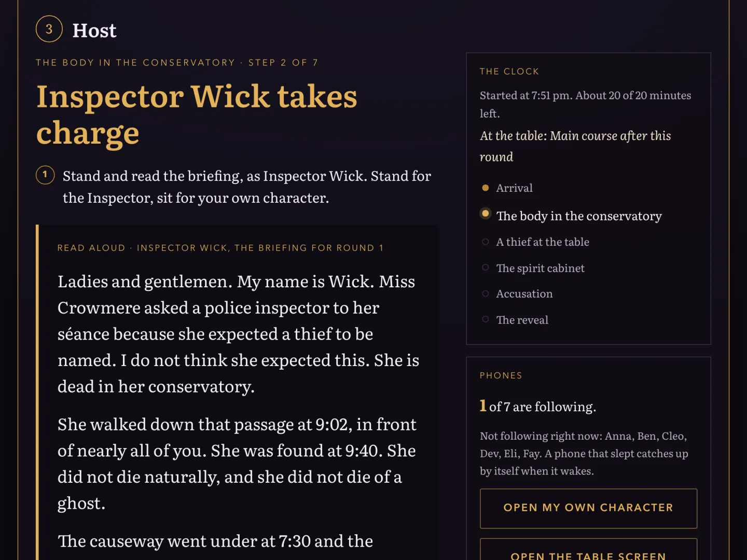The width and height of the screenshot is (747, 560).
Task: Go to The reveal round
Action: pyautogui.click(x=522, y=320)
